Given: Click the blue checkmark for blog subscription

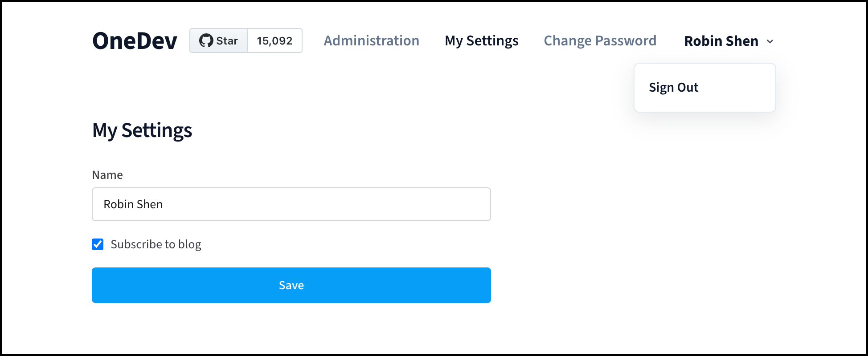Looking at the screenshot, I should tap(98, 244).
